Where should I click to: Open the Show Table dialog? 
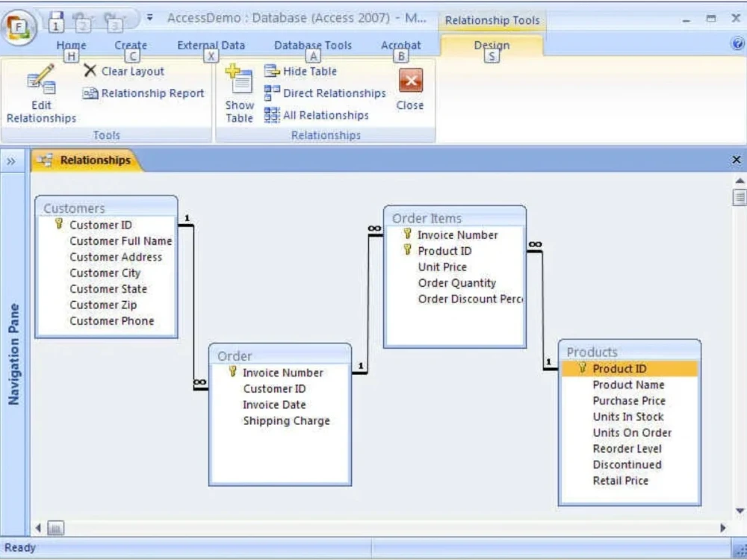(239, 93)
